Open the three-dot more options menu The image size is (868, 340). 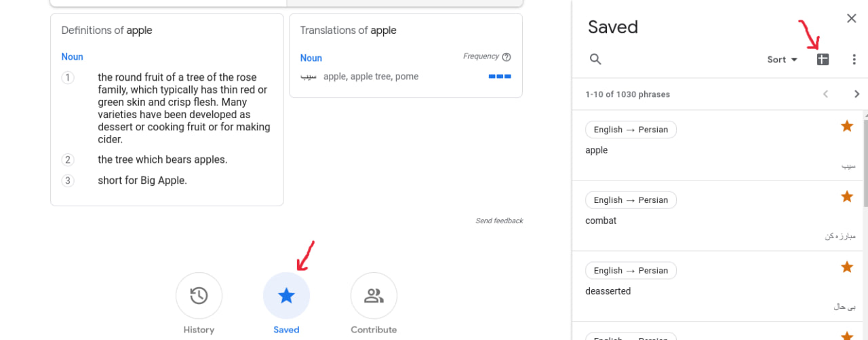tap(854, 59)
